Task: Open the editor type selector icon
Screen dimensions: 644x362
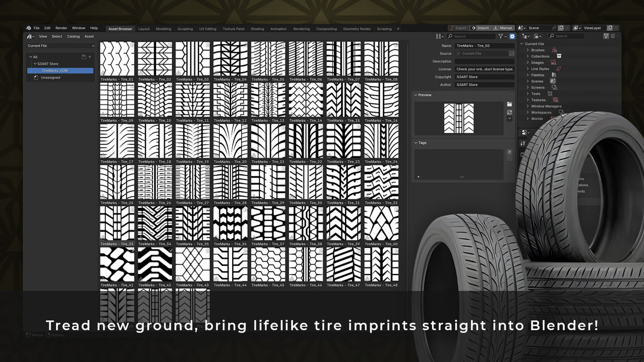Action: click(31, 37)
